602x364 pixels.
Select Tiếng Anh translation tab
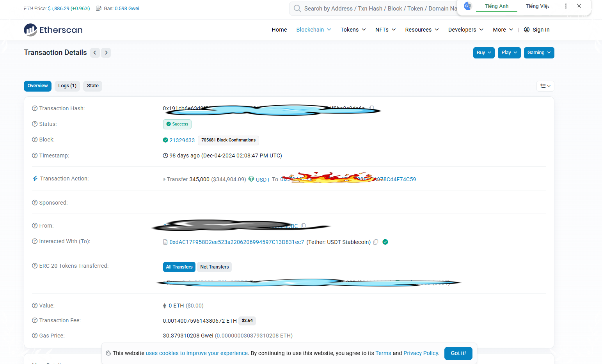coord(497,6)
